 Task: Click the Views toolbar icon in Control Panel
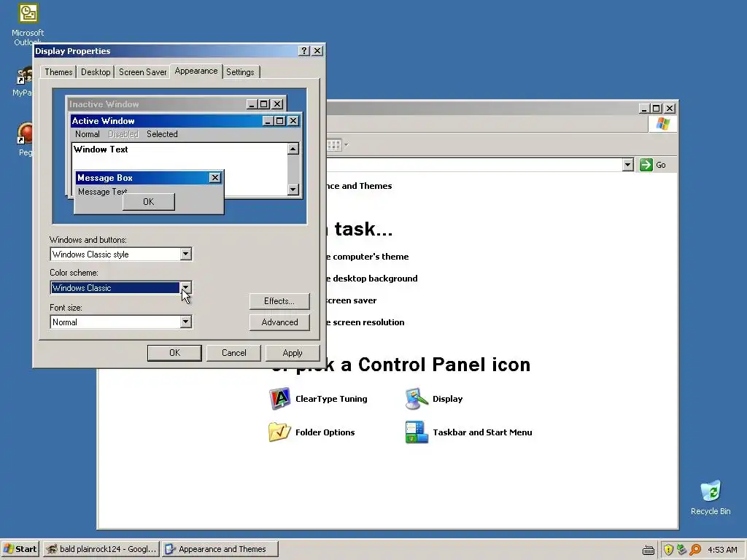(x=334, y=145)
